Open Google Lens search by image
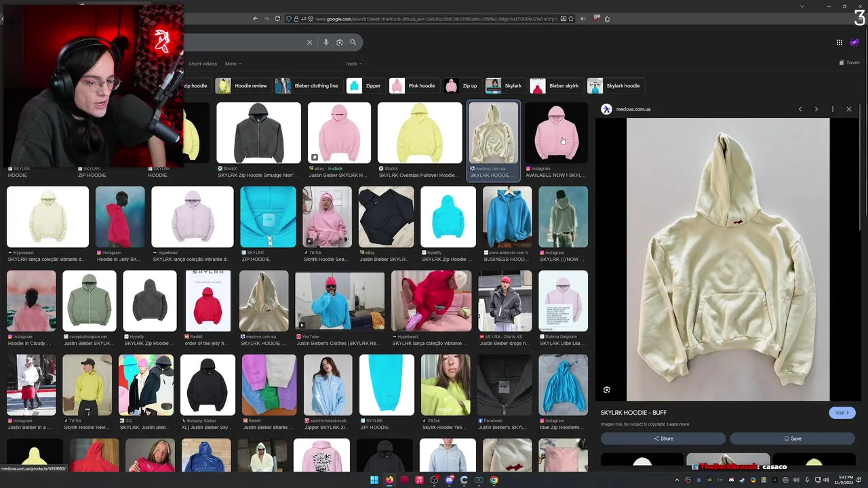This screenshot has height=488, width=868. 340,42
